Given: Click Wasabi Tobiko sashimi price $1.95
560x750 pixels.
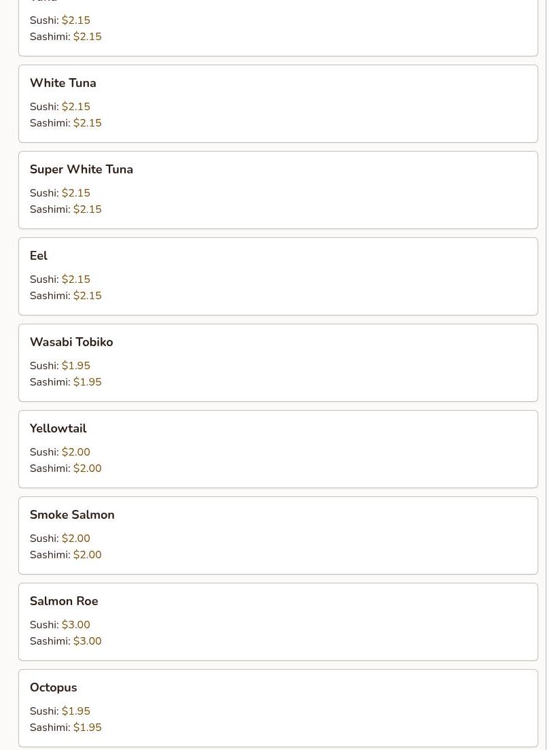Looking at the screenshot, I should click(x=88, y=382).
